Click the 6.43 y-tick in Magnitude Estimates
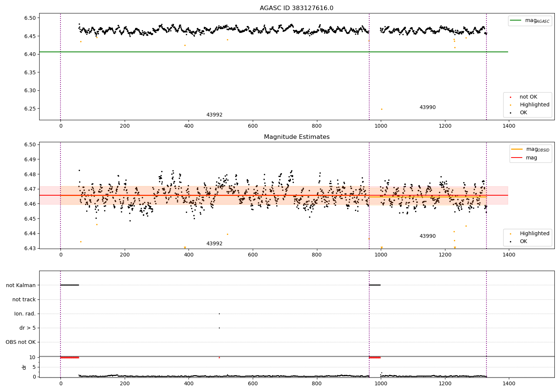The image size is (560, 392). pos(30,248)
